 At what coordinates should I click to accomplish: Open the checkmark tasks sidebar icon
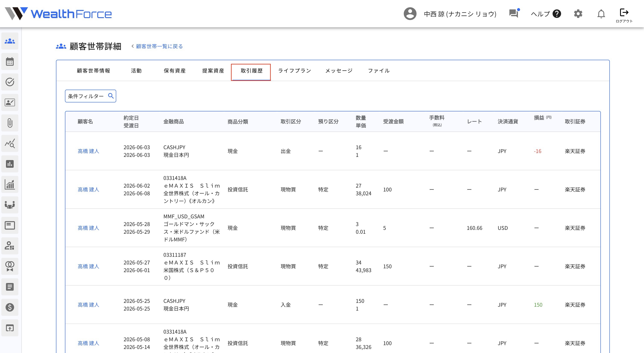(10, 82)
